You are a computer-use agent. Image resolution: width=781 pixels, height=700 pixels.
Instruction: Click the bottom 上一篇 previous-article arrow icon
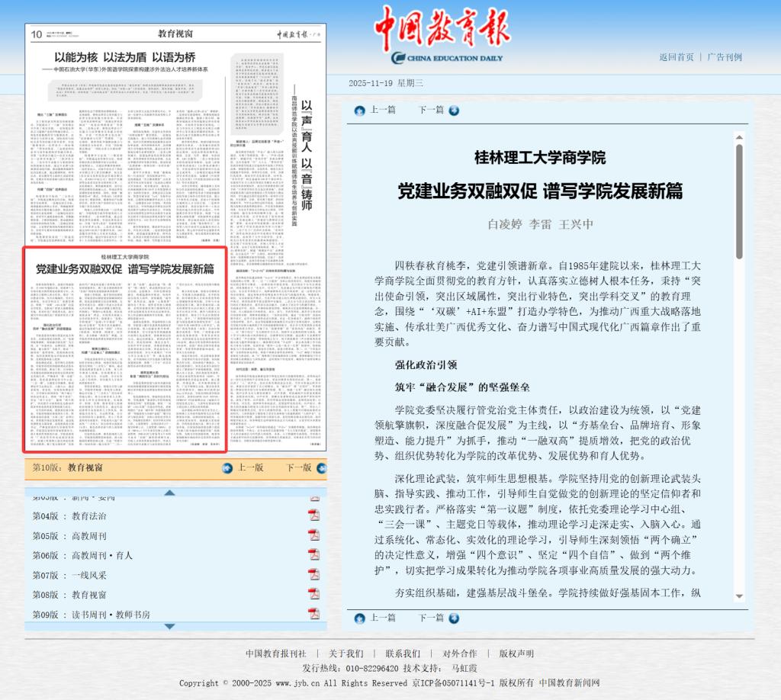360,618
